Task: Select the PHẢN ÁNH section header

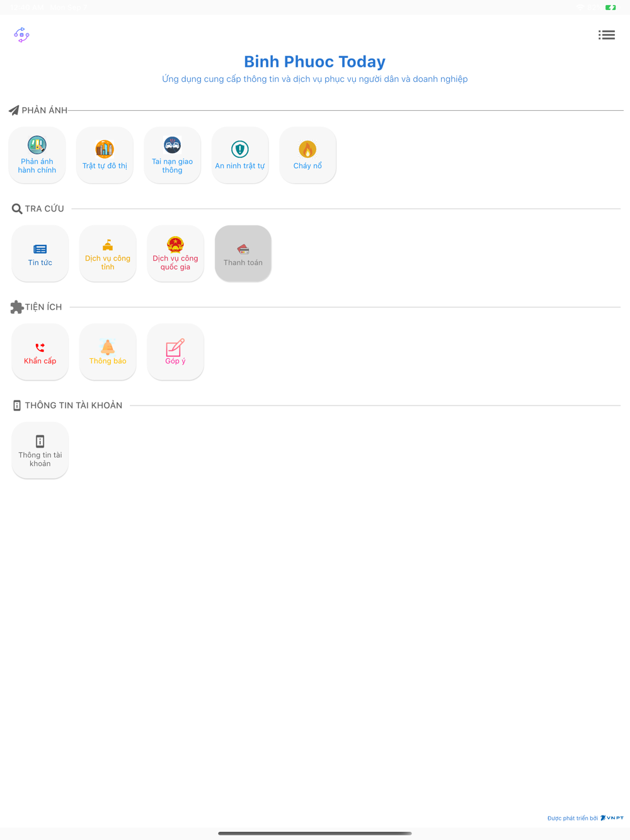Action: coord(38,110)
